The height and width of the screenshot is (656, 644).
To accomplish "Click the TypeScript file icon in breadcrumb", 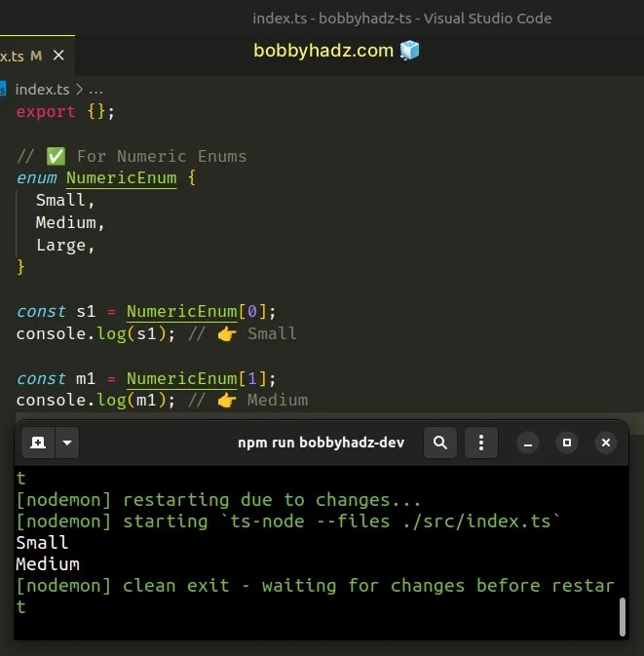I will 3,89.
